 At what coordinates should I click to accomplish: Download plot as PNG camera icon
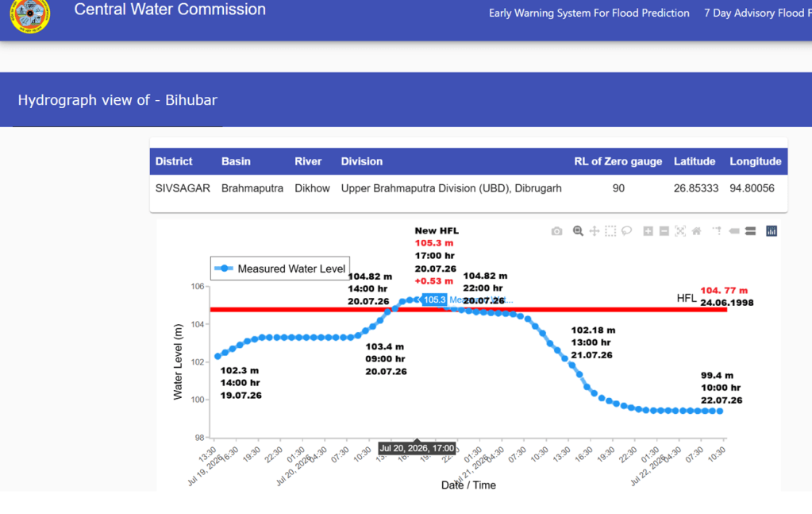pos(556,231)
